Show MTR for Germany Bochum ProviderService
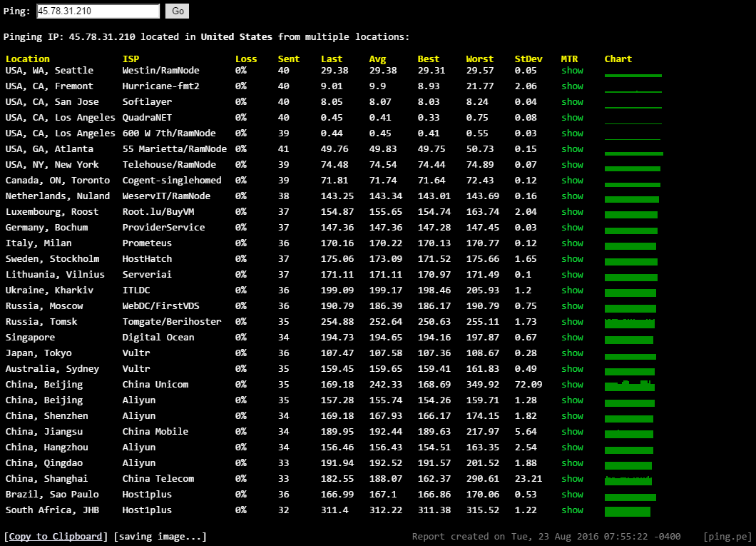Screen dimensions: 756x546 click(x=572, y=228)
